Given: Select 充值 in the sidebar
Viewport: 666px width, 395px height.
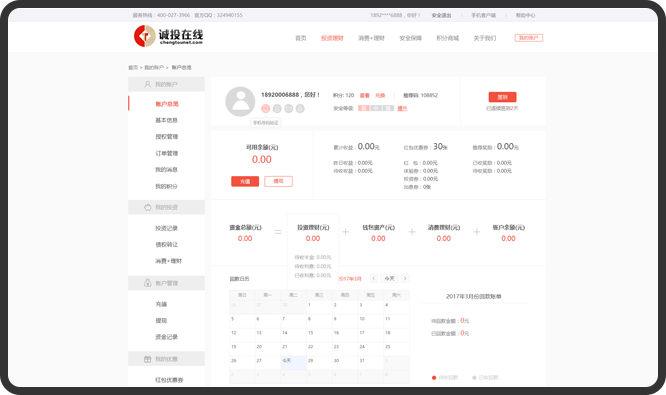Looking at the screenshot, I should (161, 304).
